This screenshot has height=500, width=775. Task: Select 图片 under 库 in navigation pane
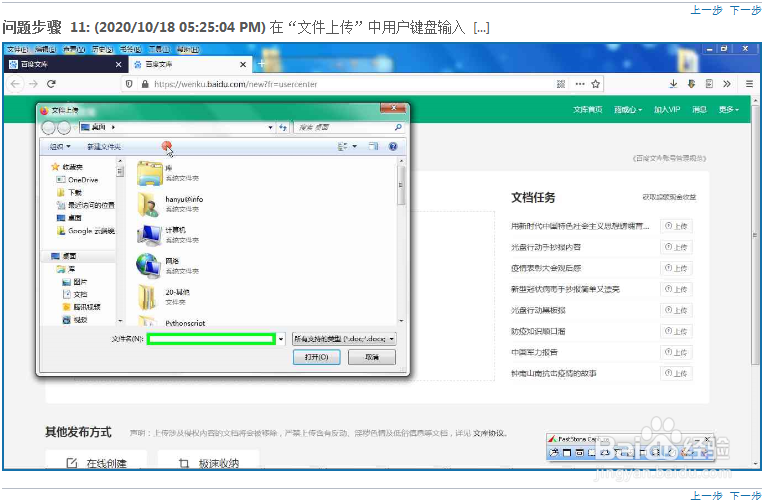pos(75,282)
